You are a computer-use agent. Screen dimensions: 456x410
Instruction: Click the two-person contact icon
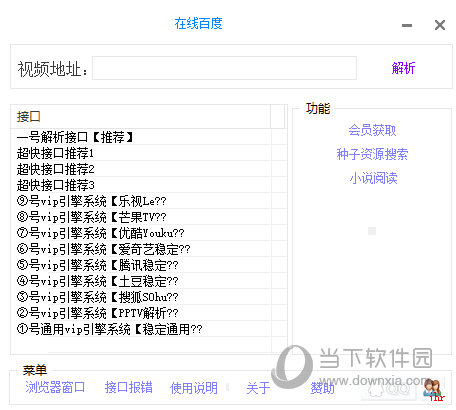pyautogui.click(x=432, y=389)
